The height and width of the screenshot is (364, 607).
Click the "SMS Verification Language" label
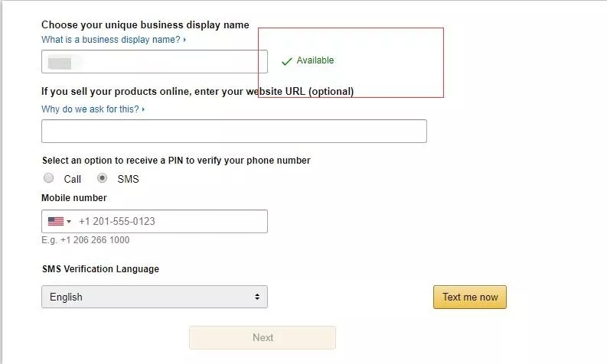pyautogui.click(x=100, y=269)
